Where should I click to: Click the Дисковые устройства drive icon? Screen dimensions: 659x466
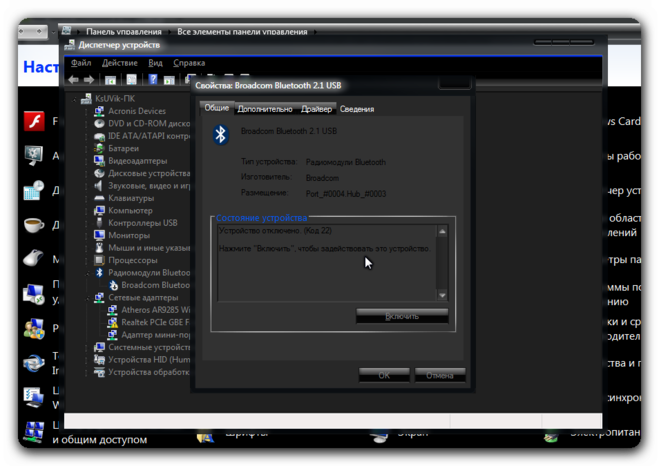pyautogui.click(x=99, y=173)
